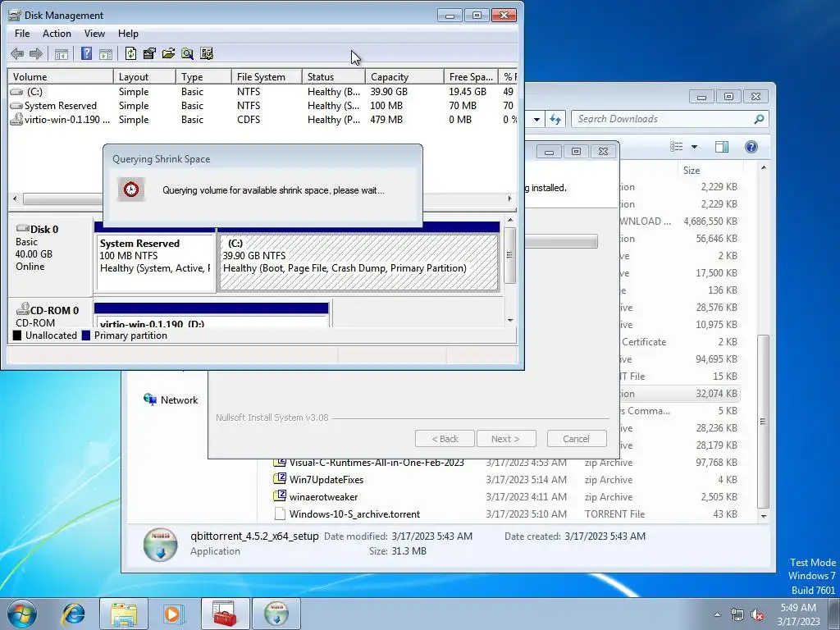Select the (C:) volume row in the list
840x630 pixels.
coord(262,92)
